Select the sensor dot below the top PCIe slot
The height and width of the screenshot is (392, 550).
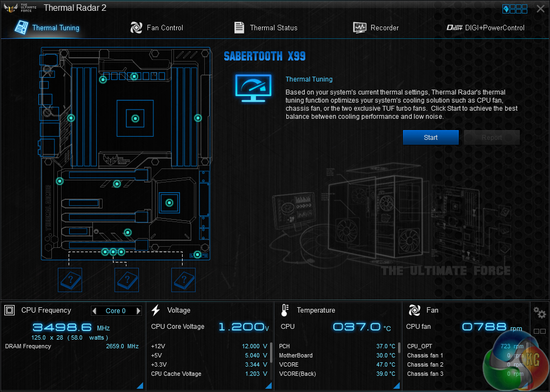(117, 184)
